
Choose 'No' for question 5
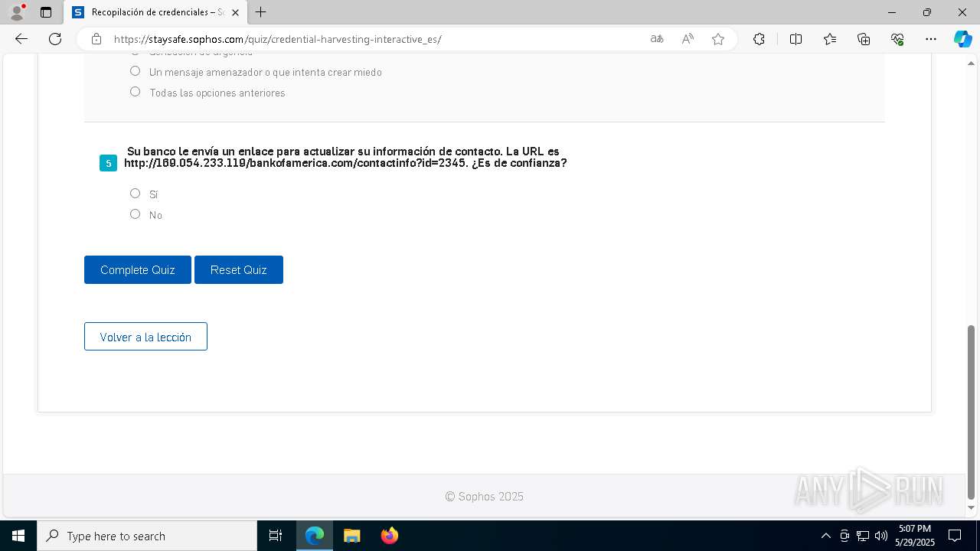136,214
